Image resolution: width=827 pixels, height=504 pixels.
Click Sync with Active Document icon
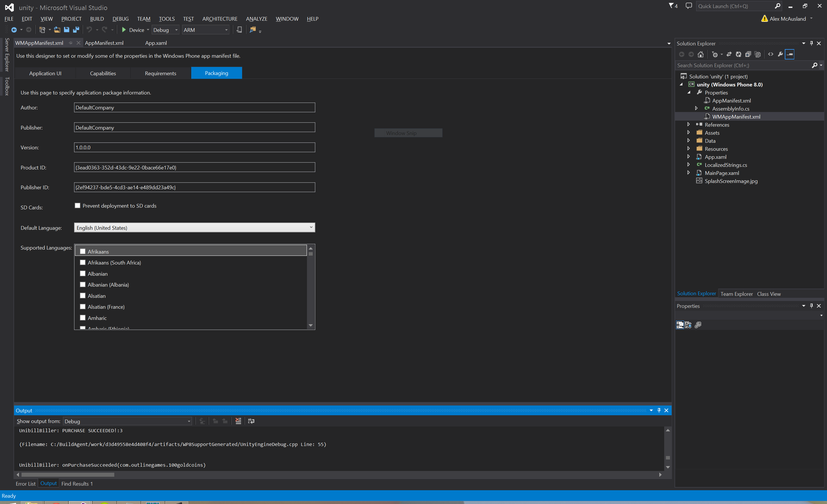[729, 54]
